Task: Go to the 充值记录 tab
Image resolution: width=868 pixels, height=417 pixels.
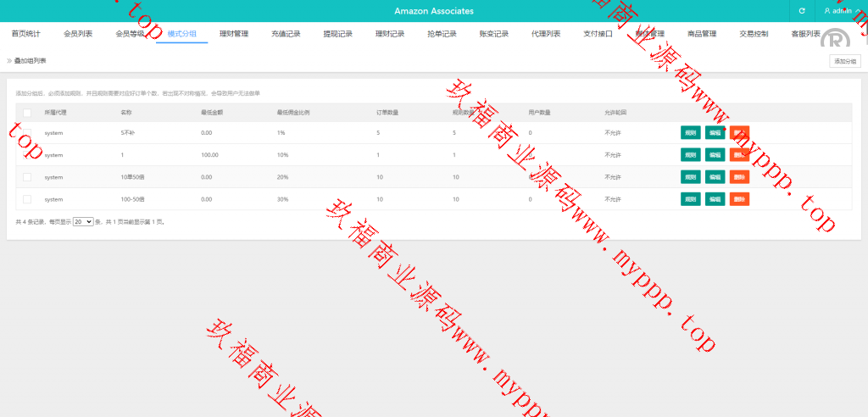Action: [x=286, y=34]
